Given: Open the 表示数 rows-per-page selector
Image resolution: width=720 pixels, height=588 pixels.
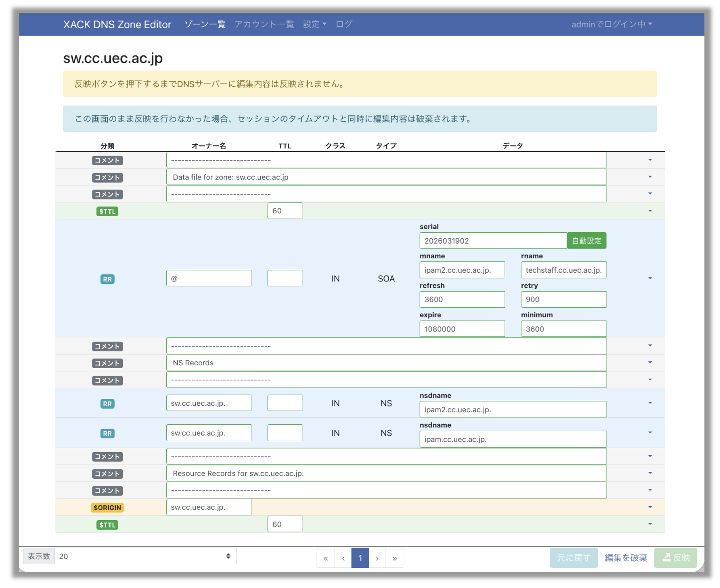Looking at the screenshot, I should 145,557.
